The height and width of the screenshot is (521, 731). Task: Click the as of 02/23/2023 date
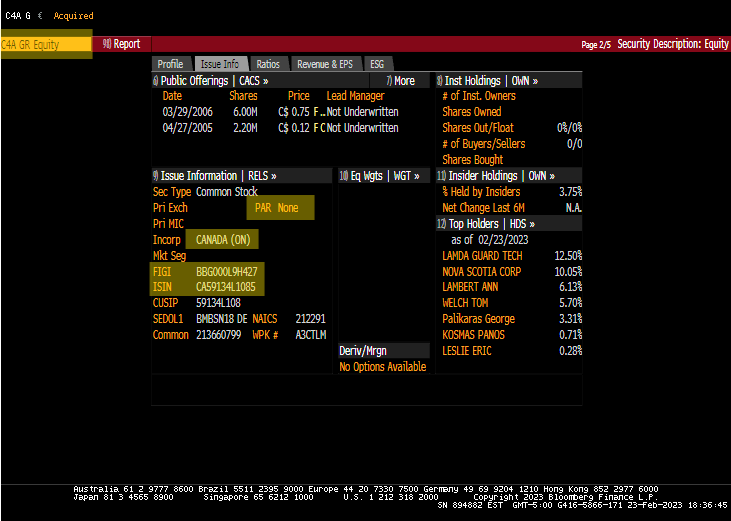(x=490, y=240)
